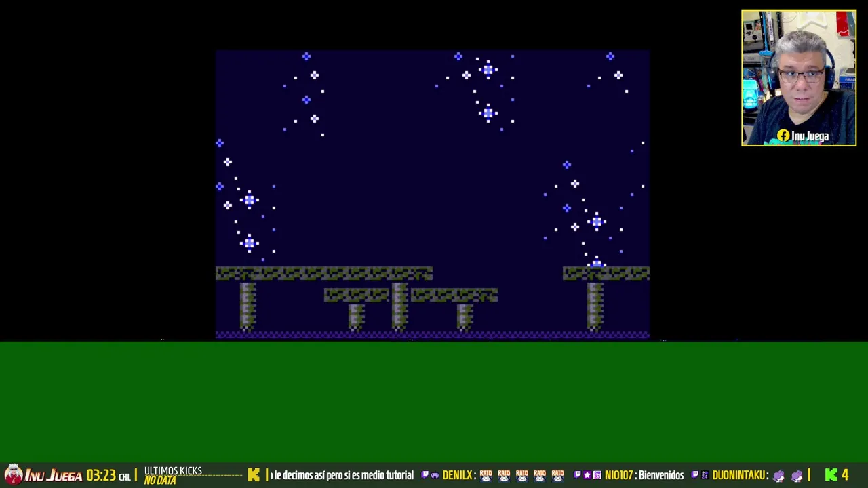Viewport: 868px width, 488px height.
Task: Click the first RAID emote after DENILX
Action: click(x=486, y=475)
